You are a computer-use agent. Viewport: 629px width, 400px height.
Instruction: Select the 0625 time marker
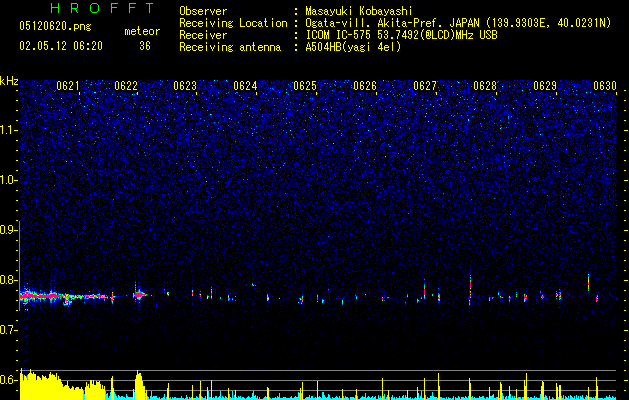305,86
